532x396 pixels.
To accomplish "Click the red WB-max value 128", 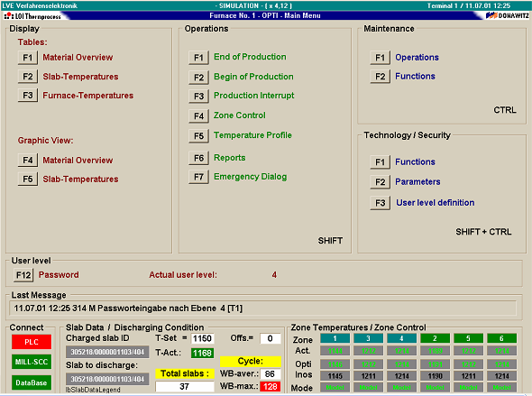I will pos(271,386).
